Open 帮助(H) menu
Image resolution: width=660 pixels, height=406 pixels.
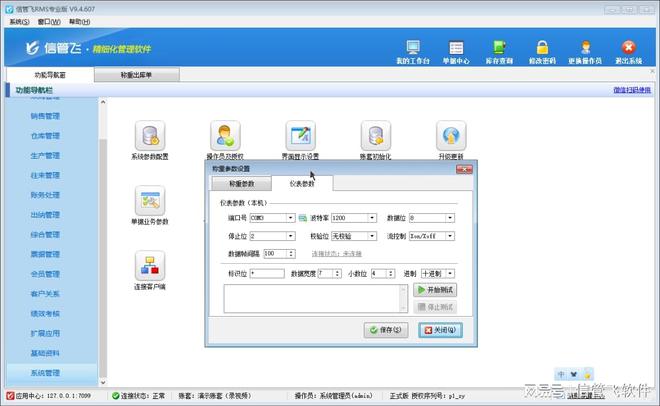(80, 22)
